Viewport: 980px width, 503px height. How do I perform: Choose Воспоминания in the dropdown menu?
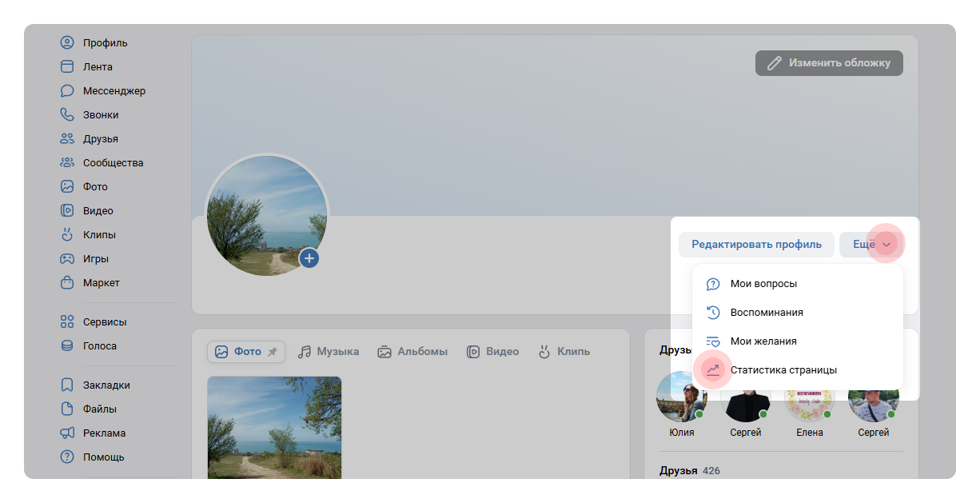coord(766,313)
